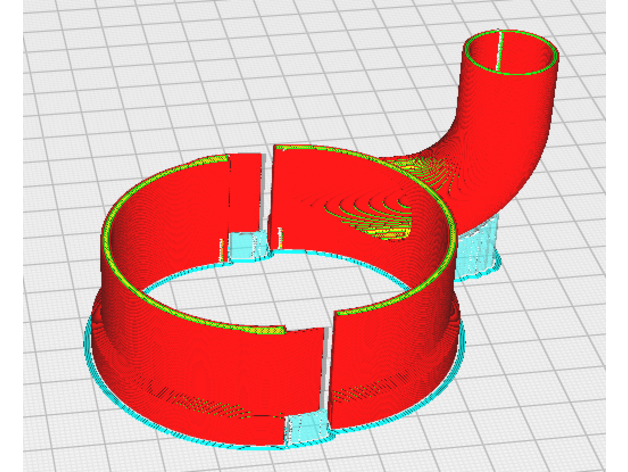Click the empty grid right of the pipe
Image resolution: width=628 pixels, height=472 pixels.
(590, 150)
